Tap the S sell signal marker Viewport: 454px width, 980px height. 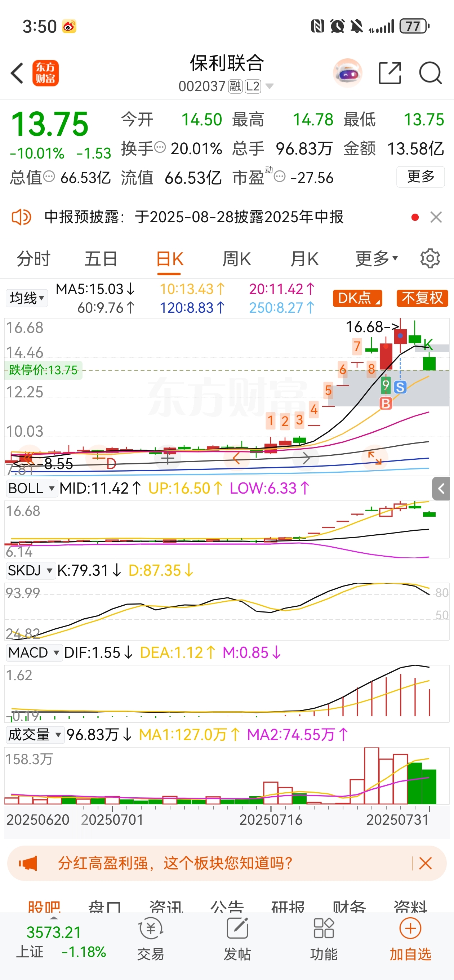400,387
